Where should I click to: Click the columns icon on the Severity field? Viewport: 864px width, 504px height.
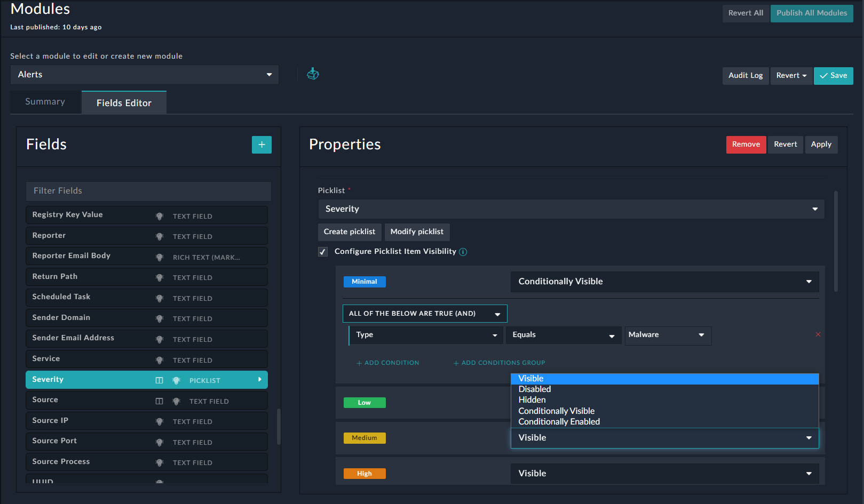click(x=159, y=380)
